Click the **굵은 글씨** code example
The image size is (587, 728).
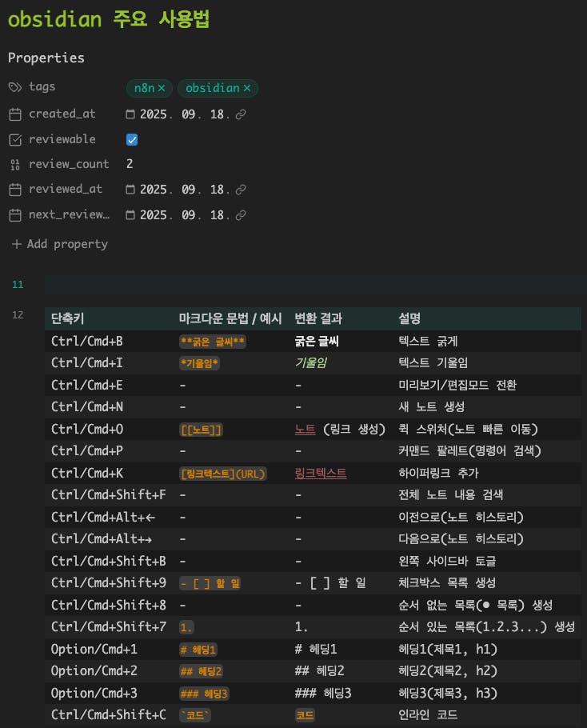(x=213, y=342)
